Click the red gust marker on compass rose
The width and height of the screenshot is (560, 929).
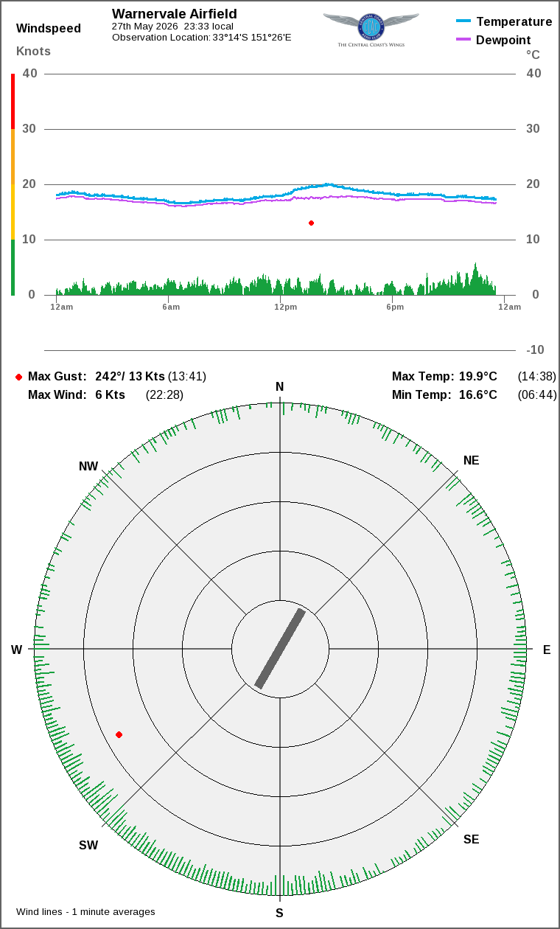pyautogui.click(x=119, y=734)
